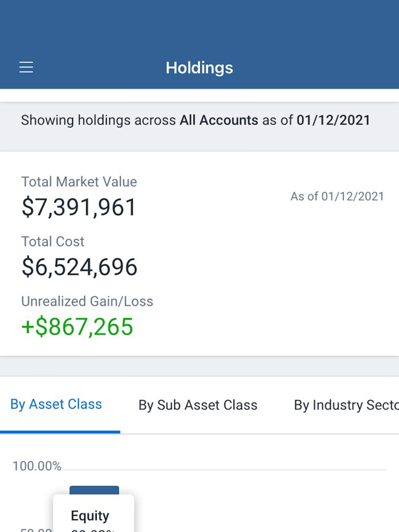The height and width of the screenshot is (532, 399).
Task: Open the as-of date 01/12/2021 picker
Action: pyautogui.click(x=333, y=120)
